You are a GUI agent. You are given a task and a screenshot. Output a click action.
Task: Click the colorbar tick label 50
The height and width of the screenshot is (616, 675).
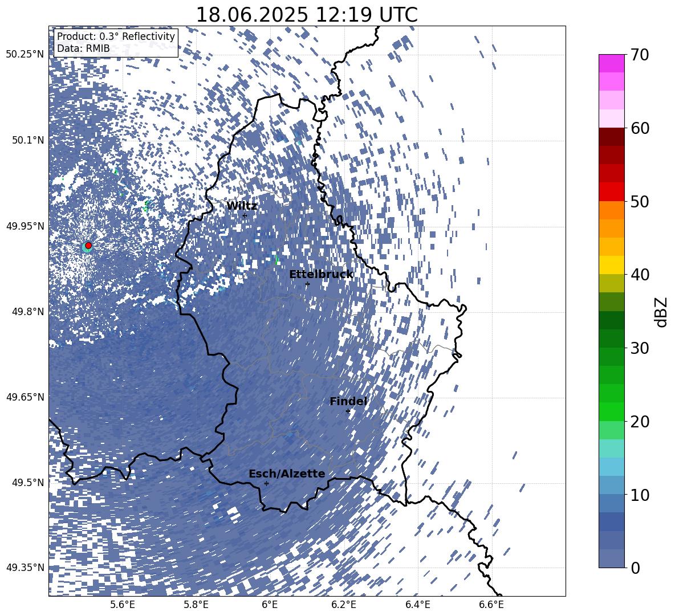pyautogui.click(x=640, y=201)
